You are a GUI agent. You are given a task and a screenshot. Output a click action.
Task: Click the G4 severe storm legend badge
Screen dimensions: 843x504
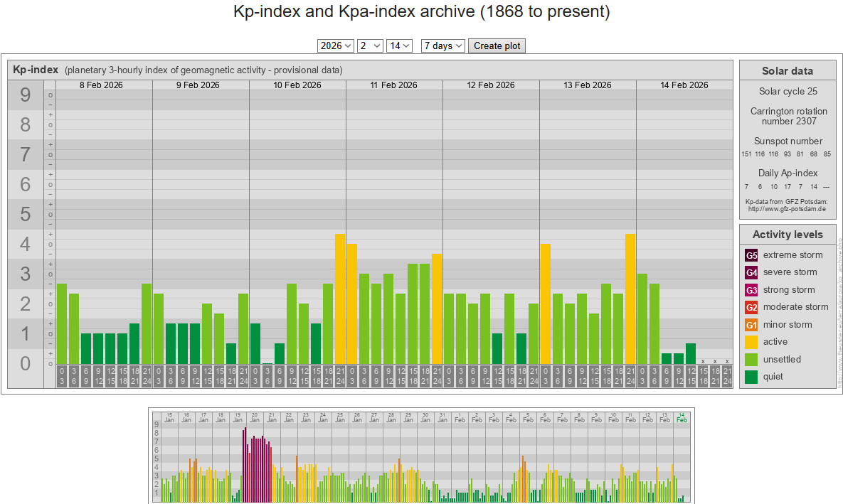751,272
